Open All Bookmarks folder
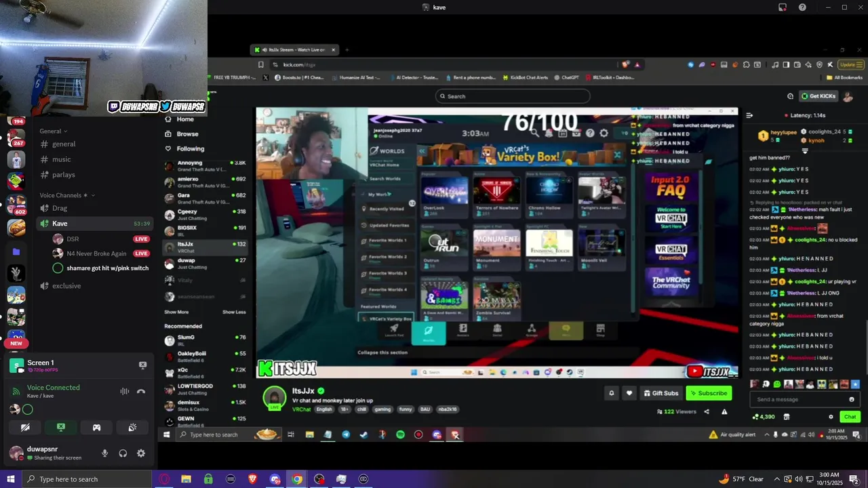 tap(845, 77)
